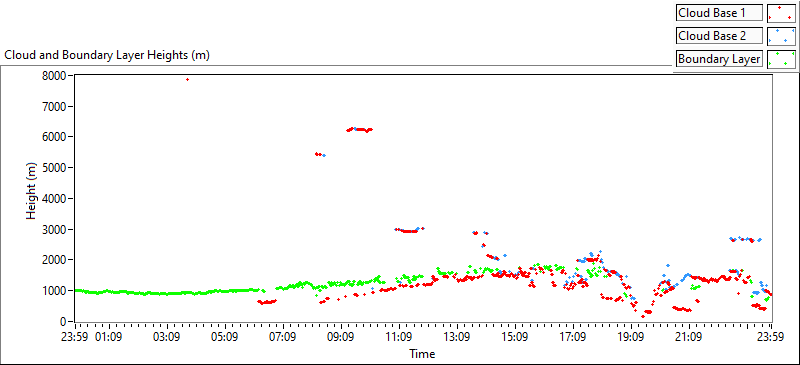Click the 03:09 time axis label

(168, 336)
